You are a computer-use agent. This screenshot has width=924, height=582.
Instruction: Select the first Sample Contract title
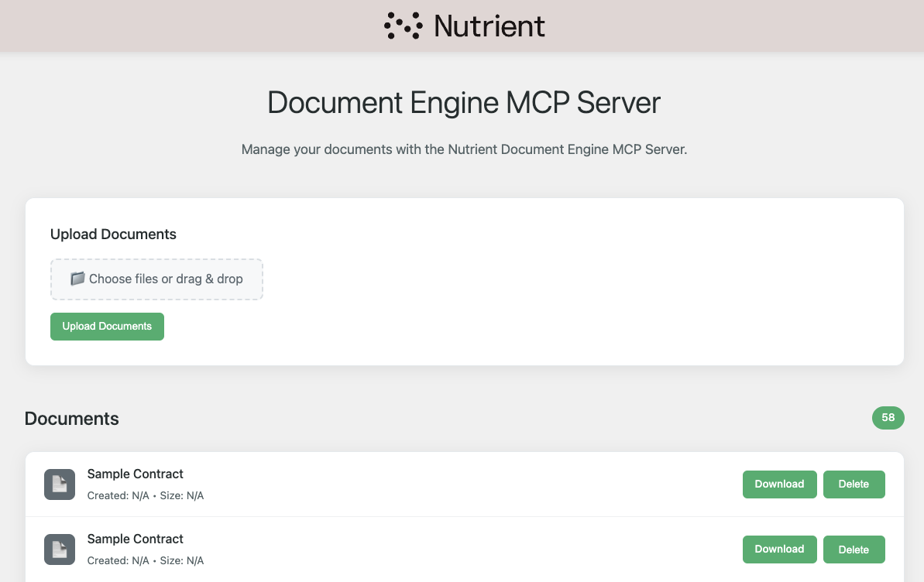[x=135, y=474]
